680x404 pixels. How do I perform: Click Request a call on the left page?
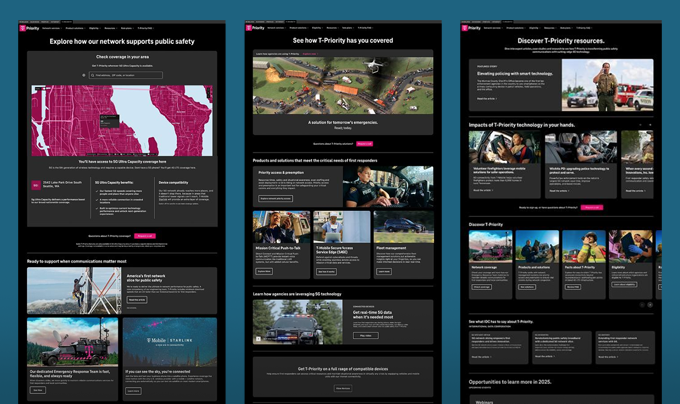[x=144, y=236]
